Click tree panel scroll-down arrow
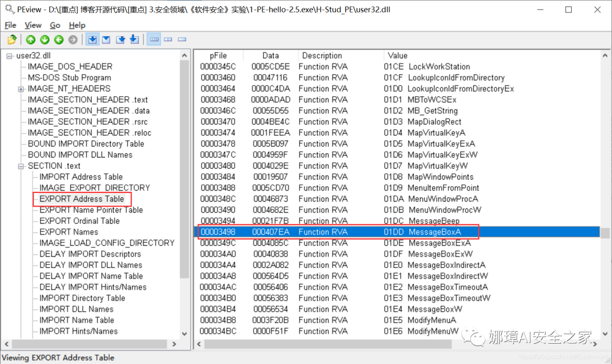The image size is (612, 364). coord(185,334)
